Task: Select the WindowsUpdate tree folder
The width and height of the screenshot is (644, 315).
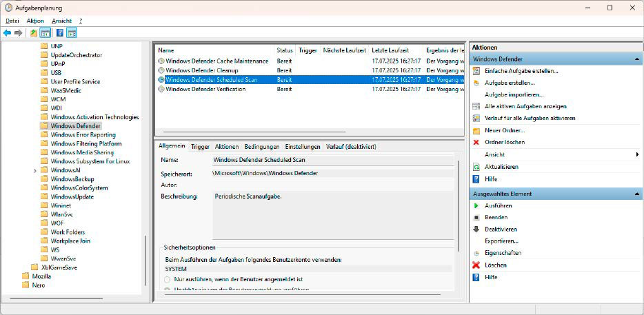Action: click(x=72, y=196)
